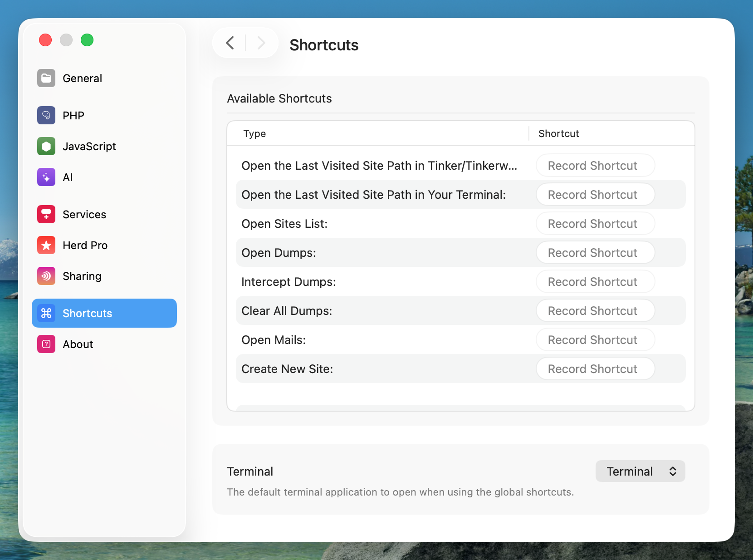
Task: Select the 'Open Mails:' row text
Action: 274,340
